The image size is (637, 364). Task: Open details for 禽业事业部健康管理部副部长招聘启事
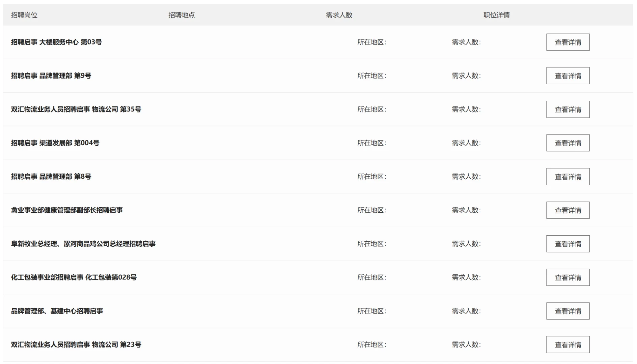pos(568,210)
